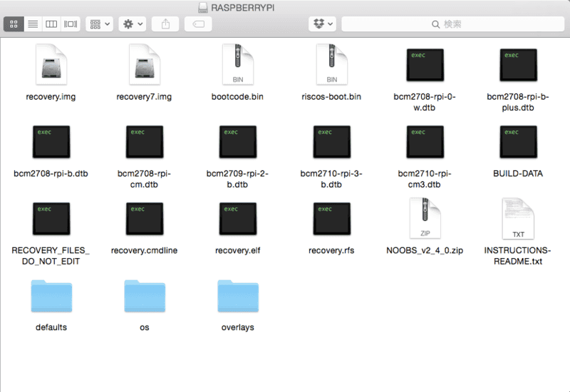Switch to icon view mode
The height and width of the screenshot is (392, 570).
tap(14, 24)
